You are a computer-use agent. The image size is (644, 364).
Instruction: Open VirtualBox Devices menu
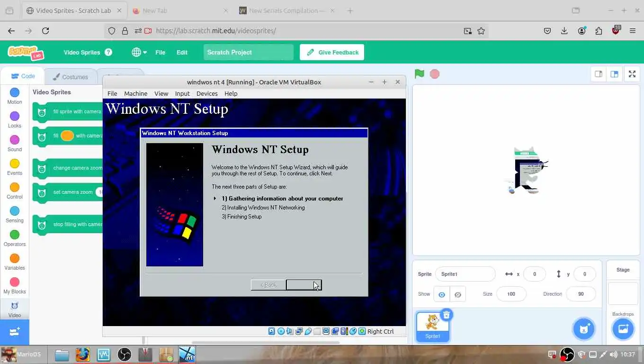pos(207,93)
